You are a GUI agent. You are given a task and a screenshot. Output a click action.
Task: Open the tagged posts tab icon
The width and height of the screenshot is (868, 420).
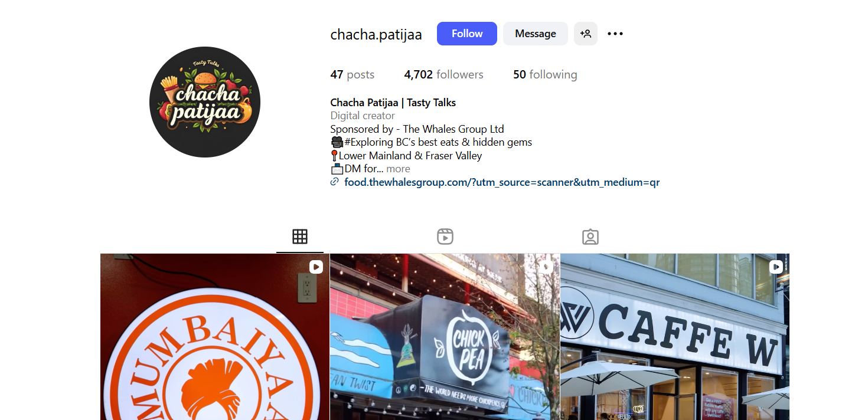[590, 237]
